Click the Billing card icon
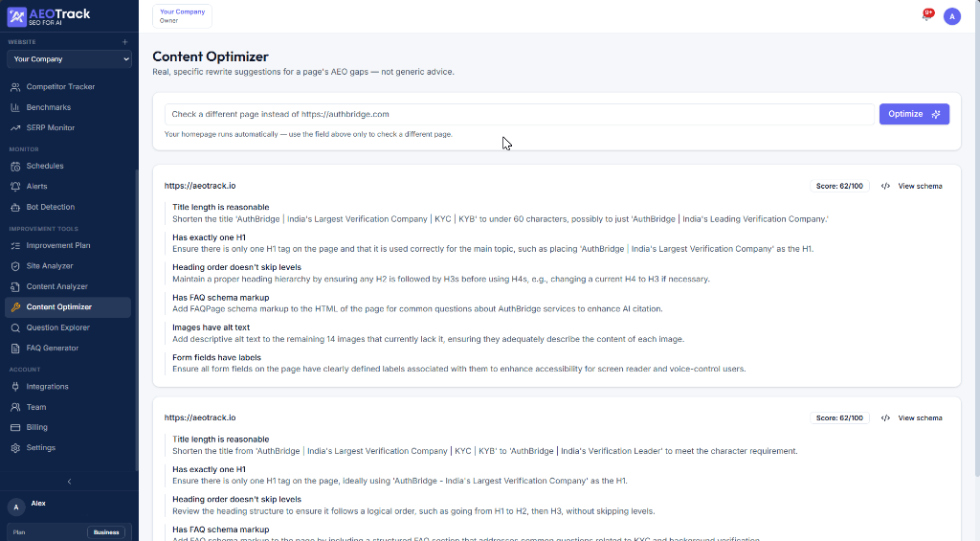This screenshot has height=541, width=980. [x=15, y=427]
